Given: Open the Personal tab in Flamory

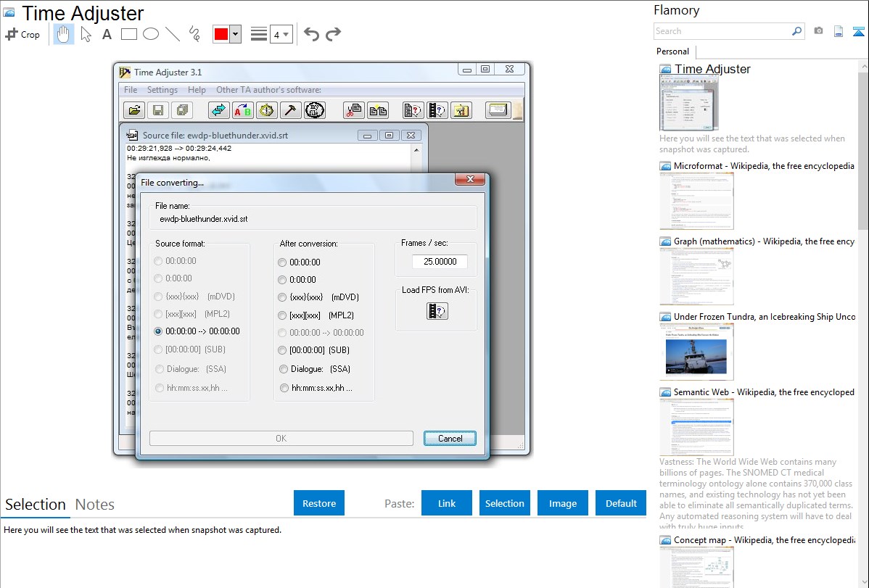Looking at the screenshot, I should [x=673, y=51].
